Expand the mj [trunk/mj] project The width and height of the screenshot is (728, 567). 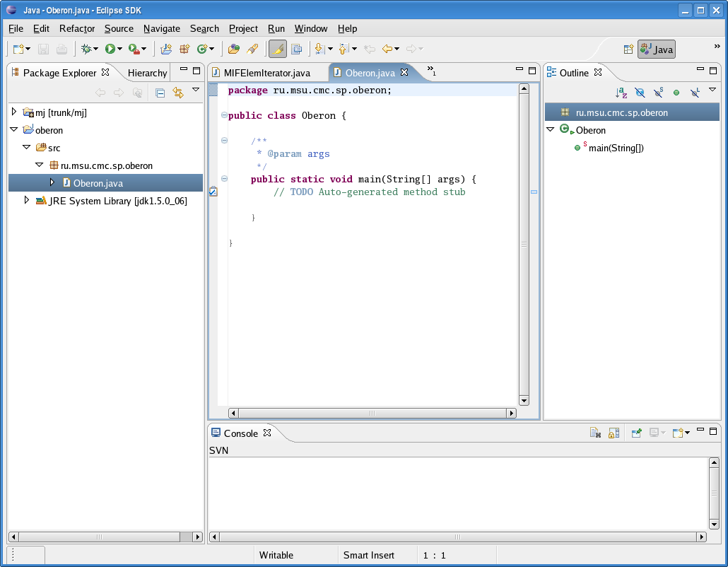pyautogui.click(x=14, y=112)
